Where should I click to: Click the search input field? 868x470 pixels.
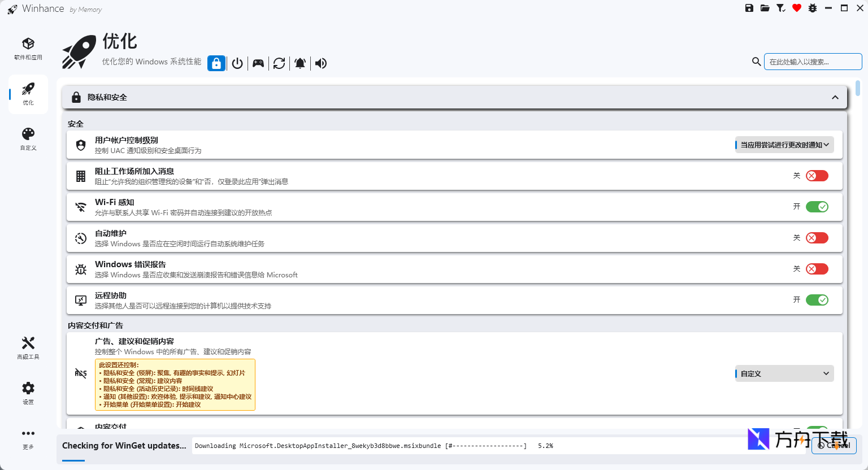click(x=813, y=62)
